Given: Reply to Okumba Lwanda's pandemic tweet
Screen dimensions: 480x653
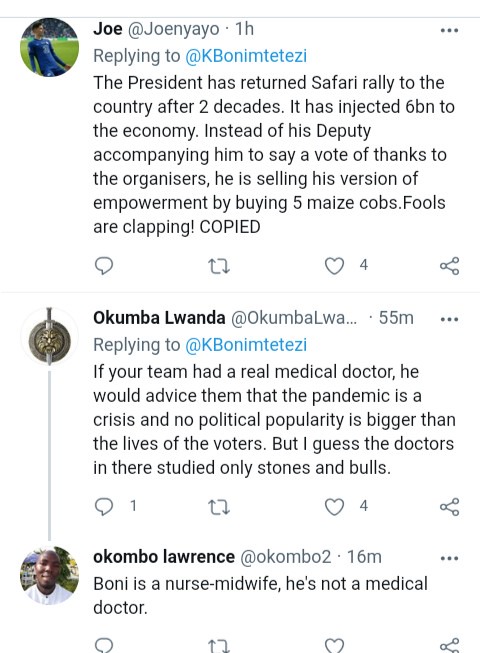Looking at the screenshot, I should [x=103, y=507].
